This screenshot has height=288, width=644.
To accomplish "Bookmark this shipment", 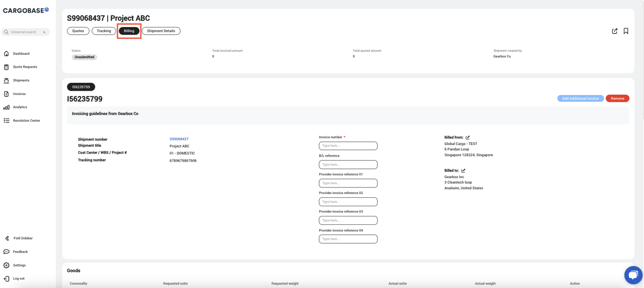I will [626, 31].
